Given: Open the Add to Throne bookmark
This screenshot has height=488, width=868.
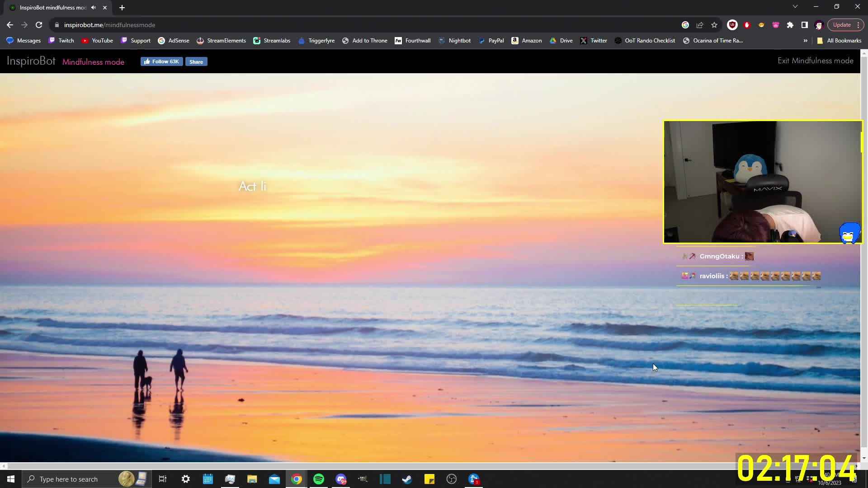Looking at the screenshot, I should coord(365,41).
